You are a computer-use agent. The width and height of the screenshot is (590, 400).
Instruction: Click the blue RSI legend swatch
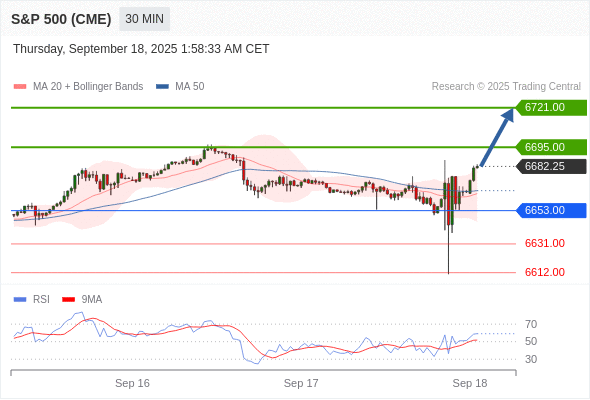pos(20,300)
